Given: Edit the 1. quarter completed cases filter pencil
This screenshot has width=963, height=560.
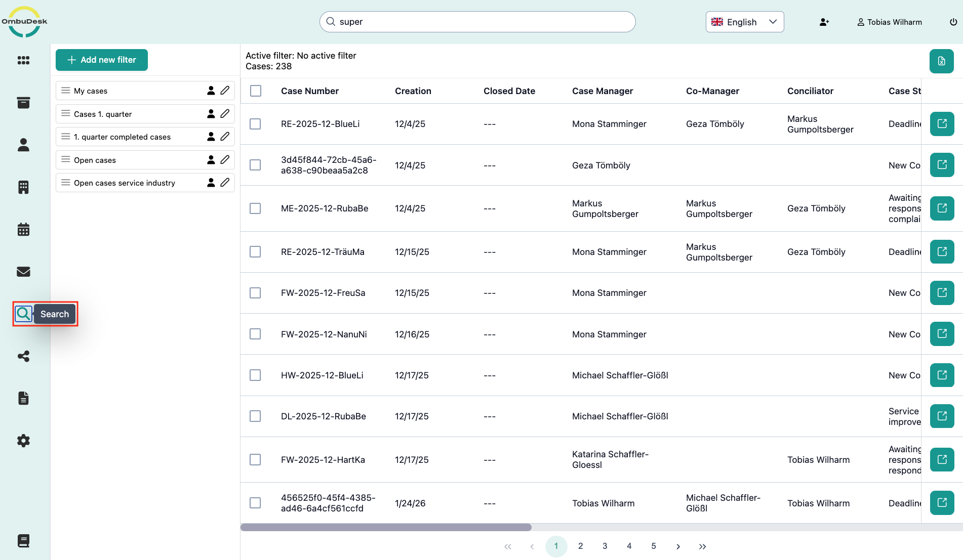Looking at the screenshot, I should 225,137.
